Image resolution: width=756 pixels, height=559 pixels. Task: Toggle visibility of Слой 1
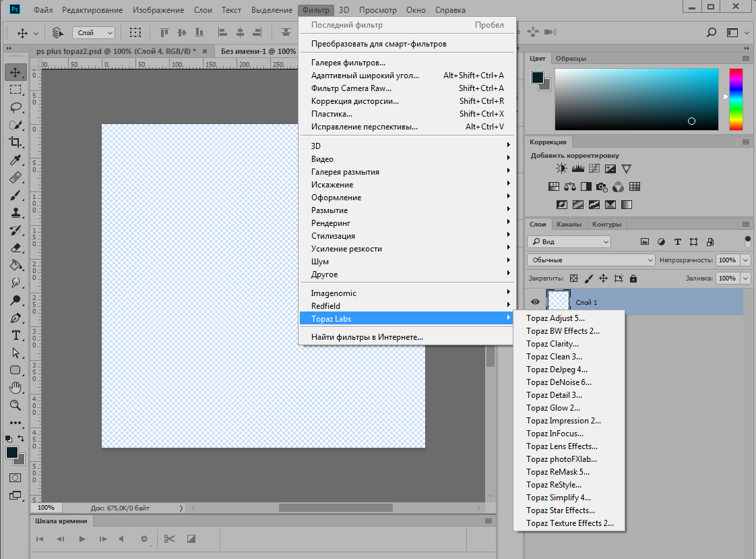coord(535,302)
